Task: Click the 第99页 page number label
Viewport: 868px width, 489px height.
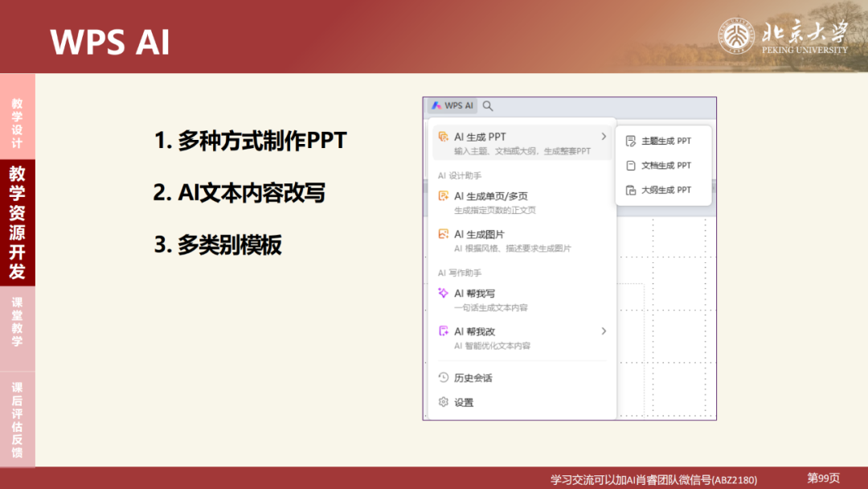Action: tap(821, 476)
